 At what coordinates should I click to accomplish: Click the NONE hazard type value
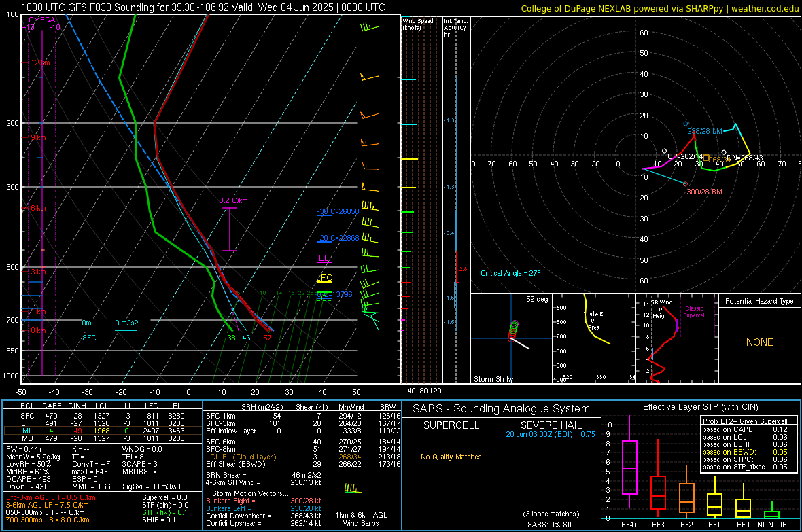point(759,342)
